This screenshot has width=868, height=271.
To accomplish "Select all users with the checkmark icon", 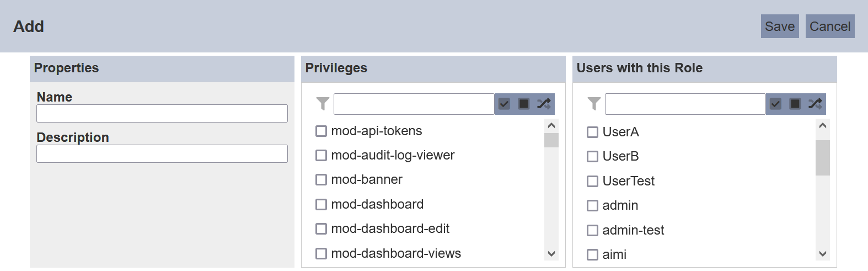I will click(x=775, y=104).
